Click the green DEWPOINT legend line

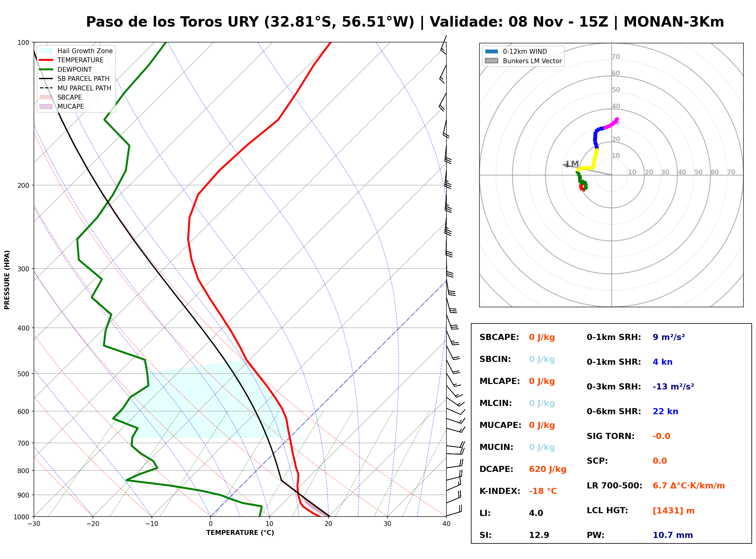point(46,69)
